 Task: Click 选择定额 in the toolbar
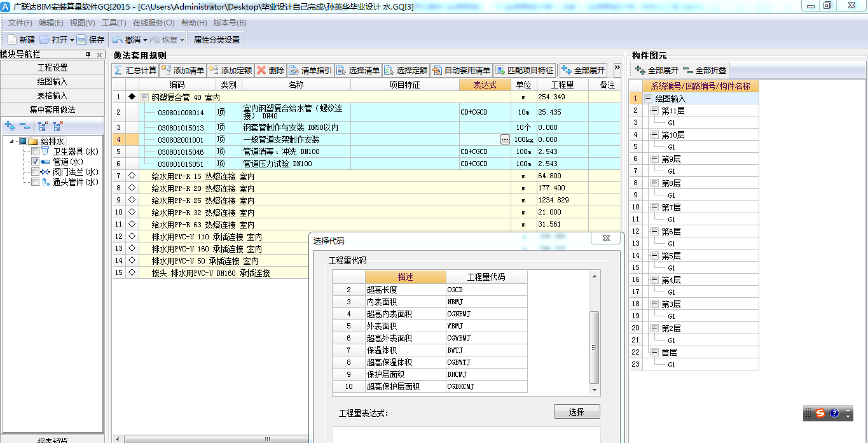click(x=406, y=70)
